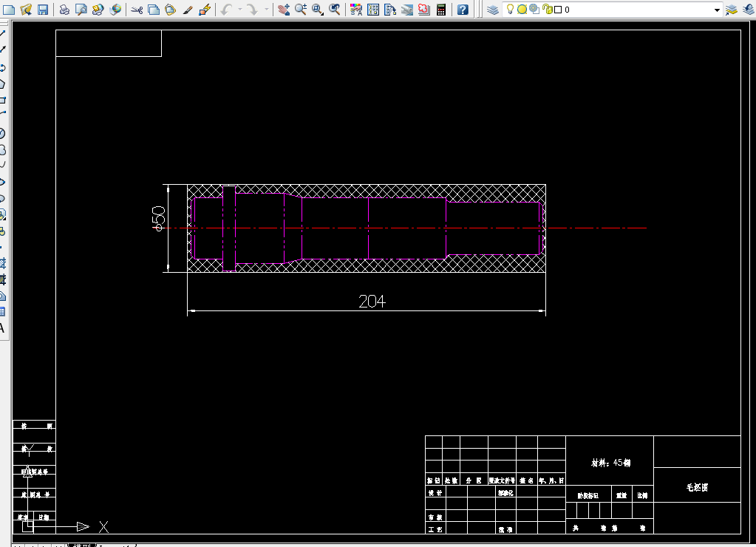Open the QuickCalc calculator
The height and width of the screenshot is (547, 756).
click(440, 9)
